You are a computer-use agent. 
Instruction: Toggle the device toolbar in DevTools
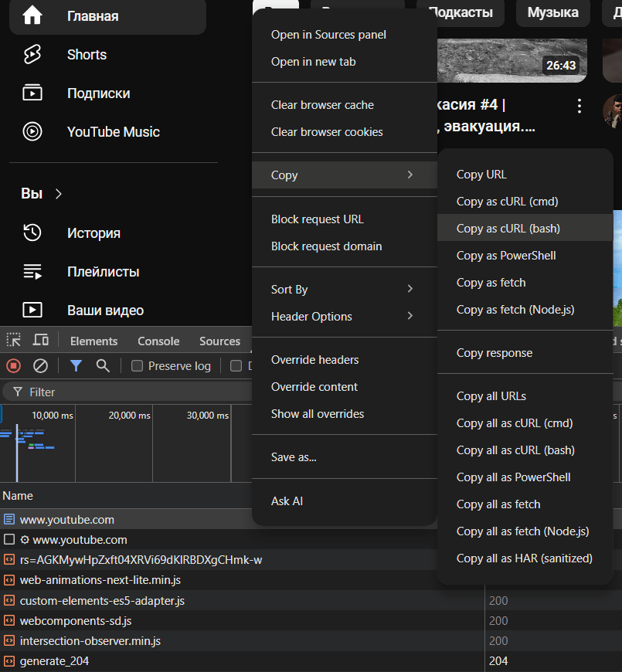click(x=41, y=341)
